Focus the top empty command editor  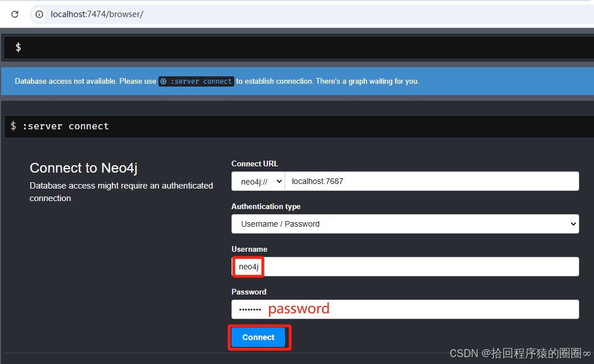point(299,47)
